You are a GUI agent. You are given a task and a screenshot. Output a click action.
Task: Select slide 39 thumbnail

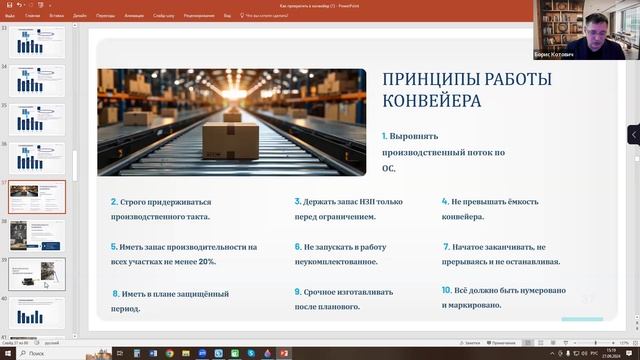pos(37,274)
